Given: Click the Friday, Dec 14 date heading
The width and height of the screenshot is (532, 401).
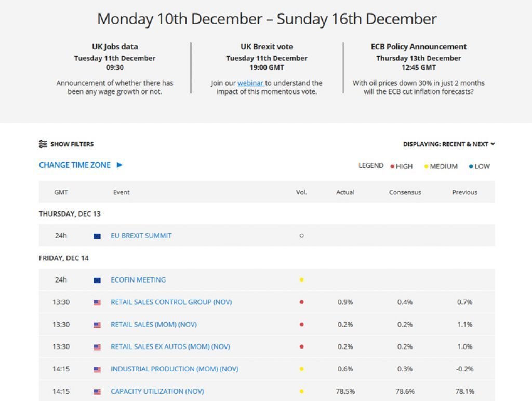Looking at the screenshot, I should (63, 258).
